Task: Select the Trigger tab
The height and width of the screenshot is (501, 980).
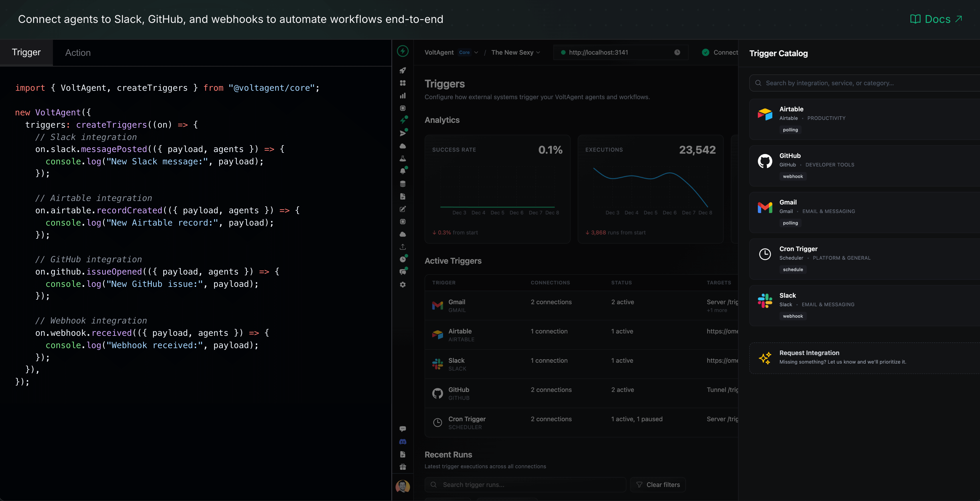Action: (x=26, y=52)
